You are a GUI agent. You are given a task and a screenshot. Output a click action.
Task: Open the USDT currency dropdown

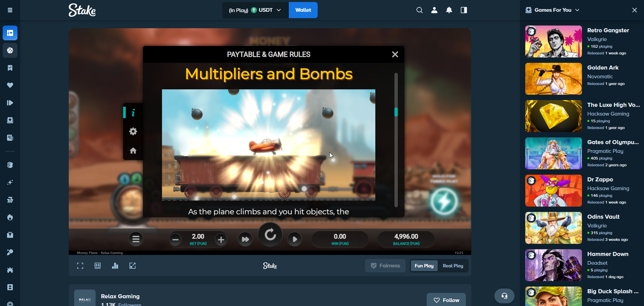point(256,10)
